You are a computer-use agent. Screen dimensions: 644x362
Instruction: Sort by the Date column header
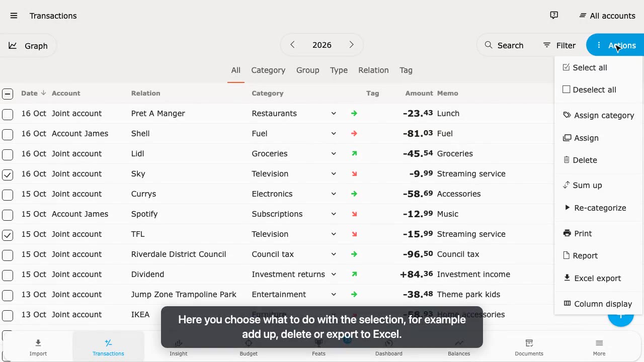tap(33, 93)
